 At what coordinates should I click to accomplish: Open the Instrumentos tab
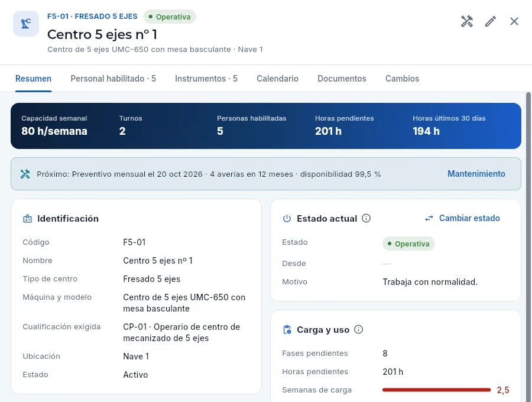tap(206, 79)
